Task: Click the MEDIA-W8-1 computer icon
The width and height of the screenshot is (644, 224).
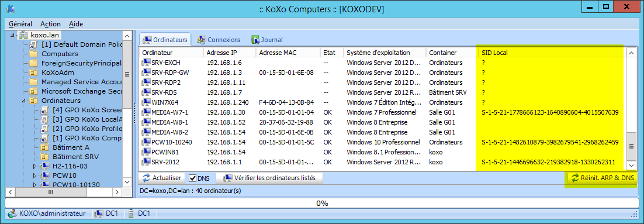Action: pyautogui.click(x=146, y=122)
